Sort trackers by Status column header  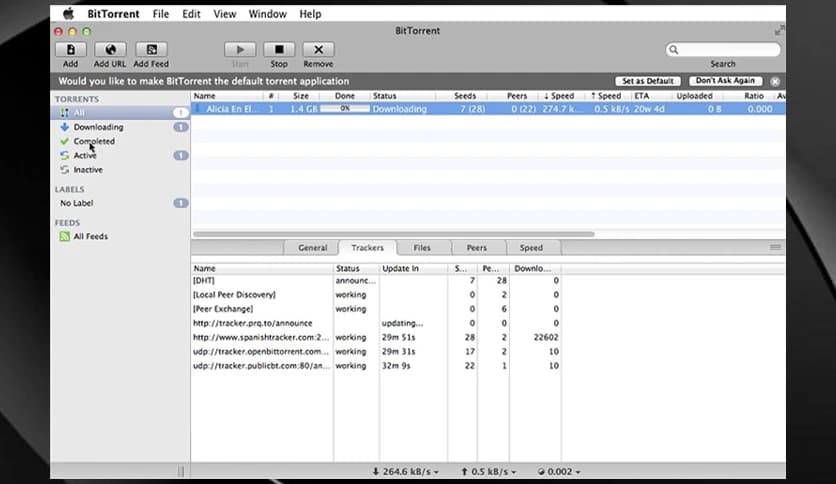click(356, 269)
